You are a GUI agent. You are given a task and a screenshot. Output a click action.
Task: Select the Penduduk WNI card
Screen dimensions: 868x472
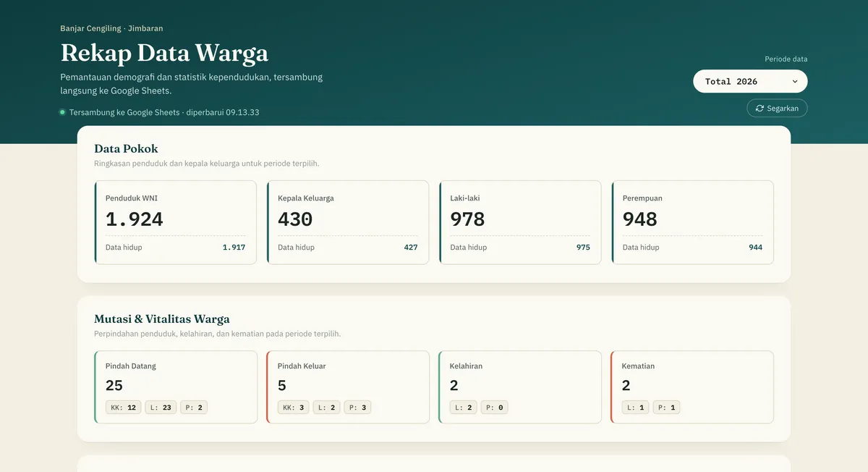click(x=175, y=222)
